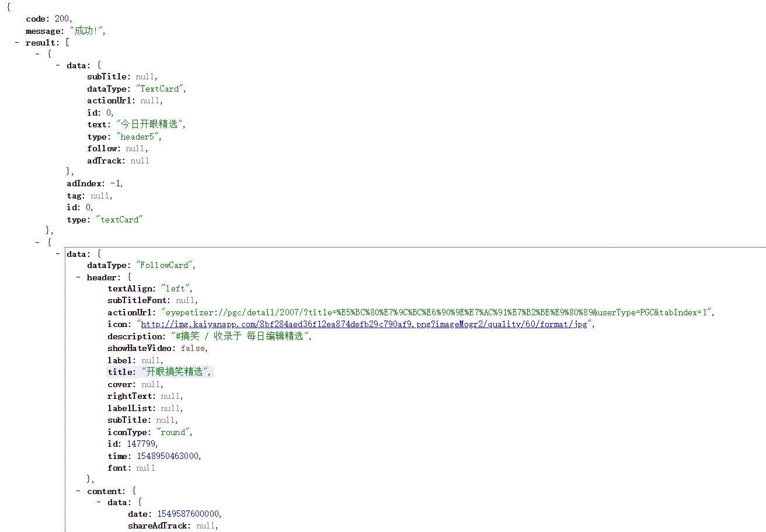
Task: Collapse the data object containing FollowCard
Action: click(58, 254)
